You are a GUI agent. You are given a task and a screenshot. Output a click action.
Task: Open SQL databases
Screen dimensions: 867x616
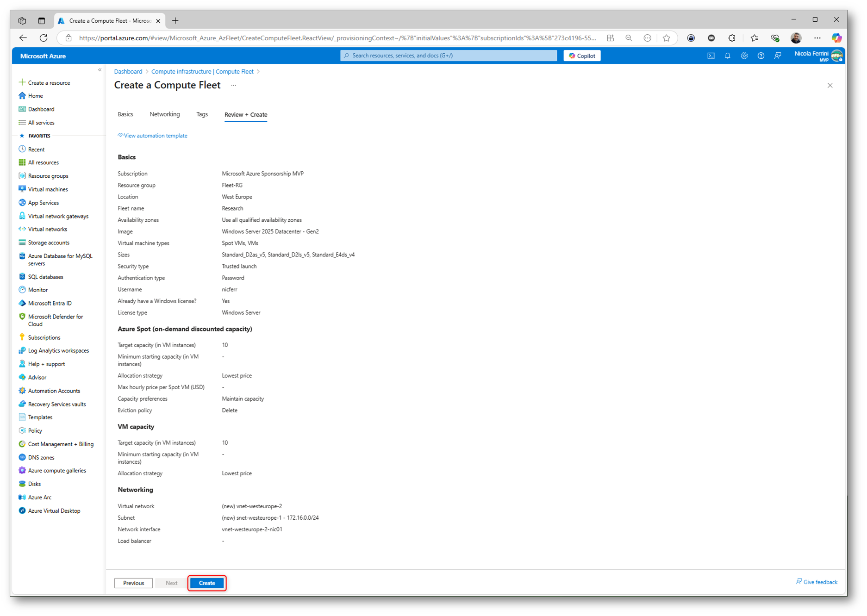(x=45, y=277)
